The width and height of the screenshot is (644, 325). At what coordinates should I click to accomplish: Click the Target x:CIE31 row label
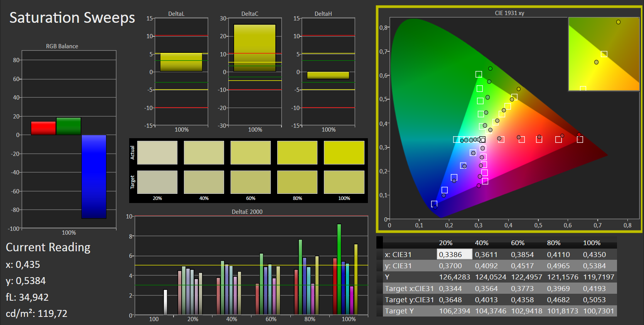pos(409,288)
